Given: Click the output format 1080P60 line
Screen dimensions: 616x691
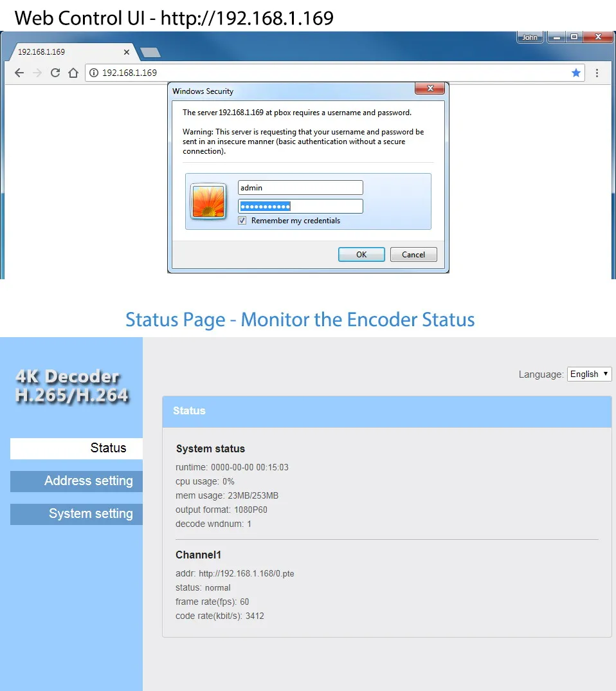Looking at the screenshot, I should click(x=221, y=510).
